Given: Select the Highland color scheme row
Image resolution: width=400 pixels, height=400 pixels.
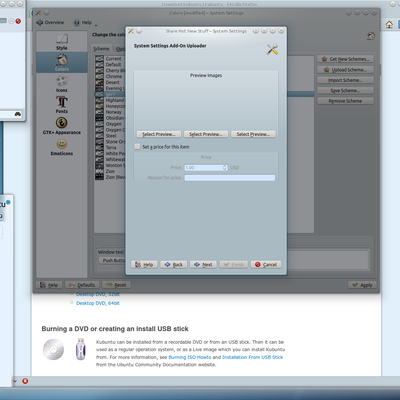Looking at the screenshot, I should [110, 100].
